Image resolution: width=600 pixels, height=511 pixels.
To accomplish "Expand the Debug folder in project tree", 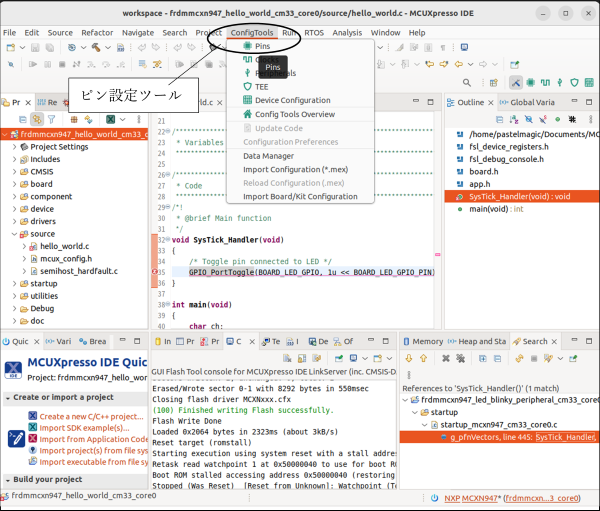I will [14, 308].
